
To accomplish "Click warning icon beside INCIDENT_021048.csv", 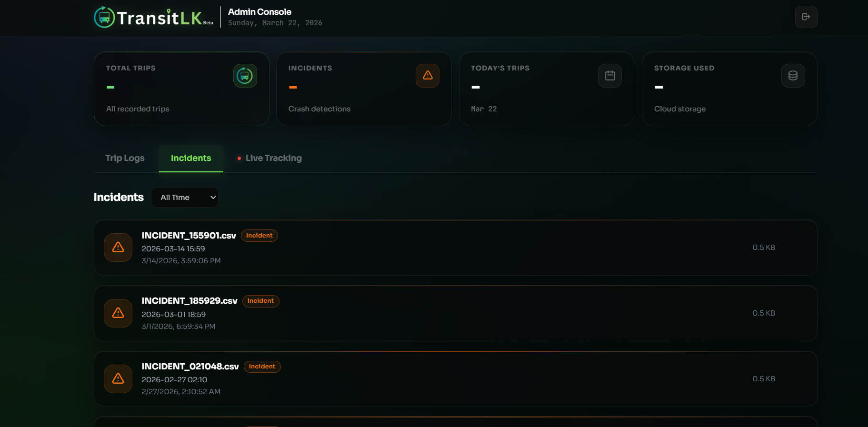I will tap(118, 379).
